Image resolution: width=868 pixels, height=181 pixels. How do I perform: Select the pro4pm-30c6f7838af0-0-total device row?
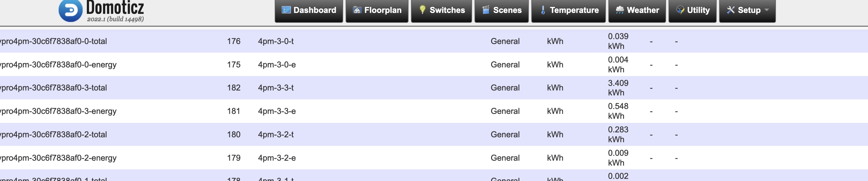point(434,41)
